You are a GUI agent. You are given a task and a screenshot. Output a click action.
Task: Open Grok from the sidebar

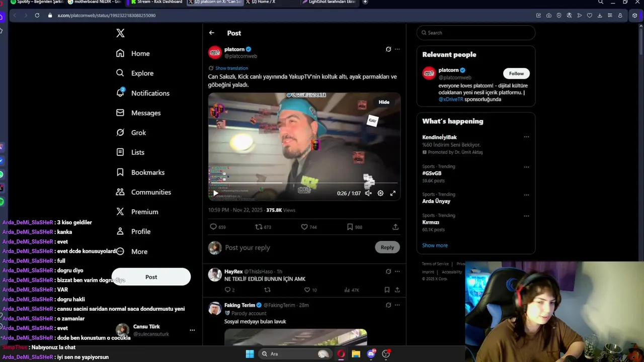tap(131, 133)
